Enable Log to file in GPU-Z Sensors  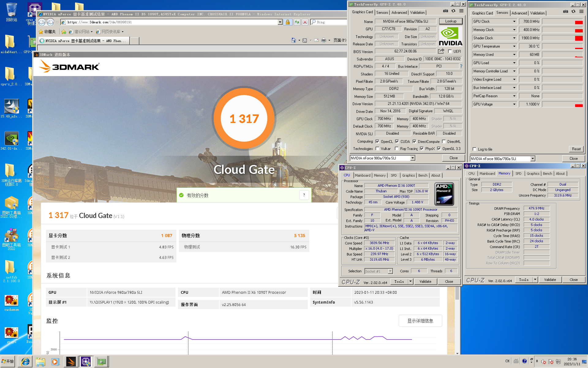(x=474, y=149)
